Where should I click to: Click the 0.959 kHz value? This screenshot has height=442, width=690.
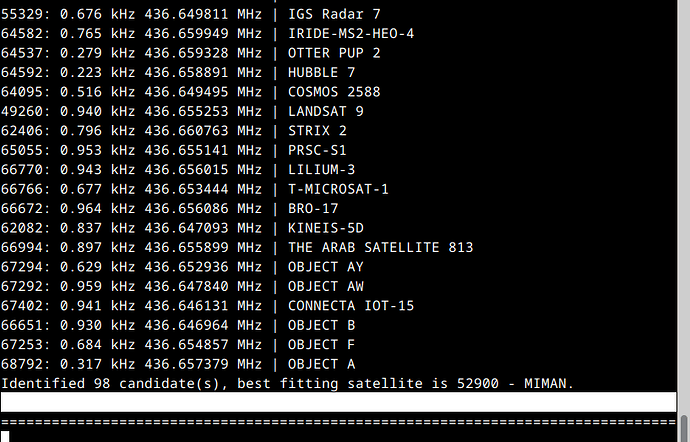(x=98, y=286)
